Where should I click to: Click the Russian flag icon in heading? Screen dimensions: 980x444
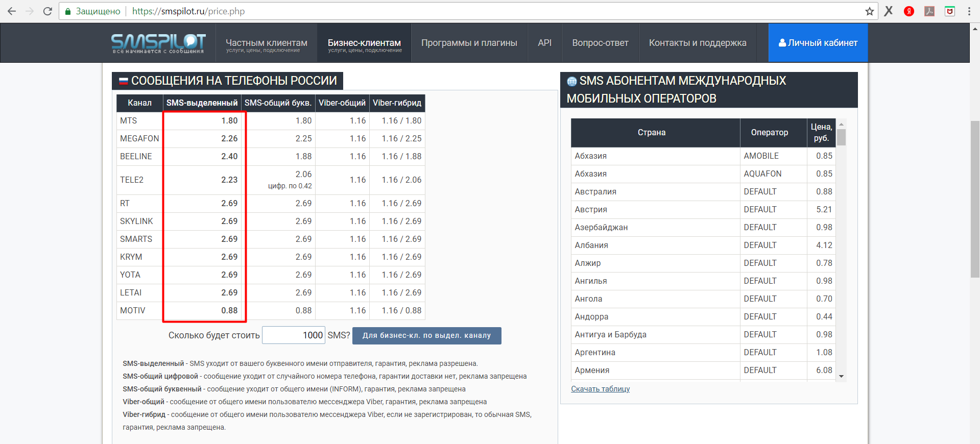click(124, 81)
